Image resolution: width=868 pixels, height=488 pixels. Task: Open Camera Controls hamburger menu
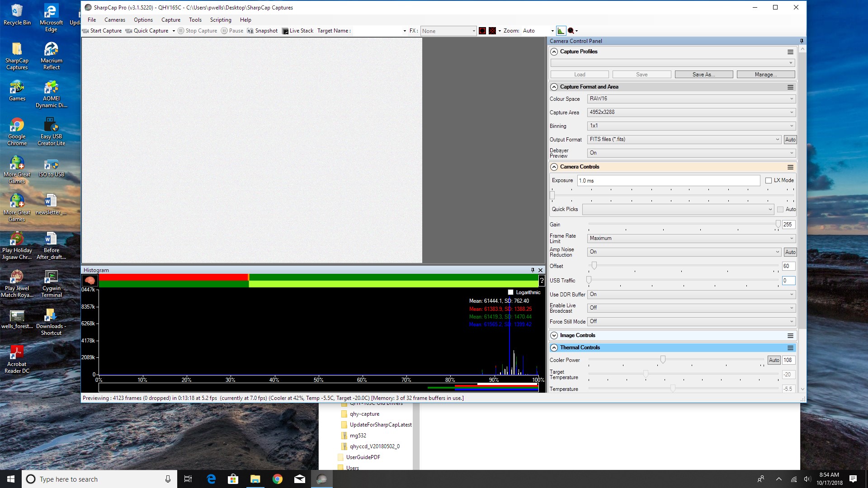[x=790, y=167]
